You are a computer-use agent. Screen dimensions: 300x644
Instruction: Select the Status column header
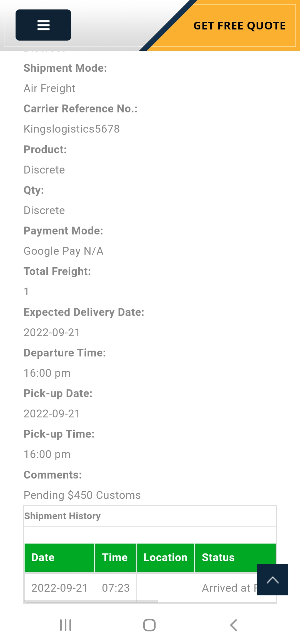(235, 558)
